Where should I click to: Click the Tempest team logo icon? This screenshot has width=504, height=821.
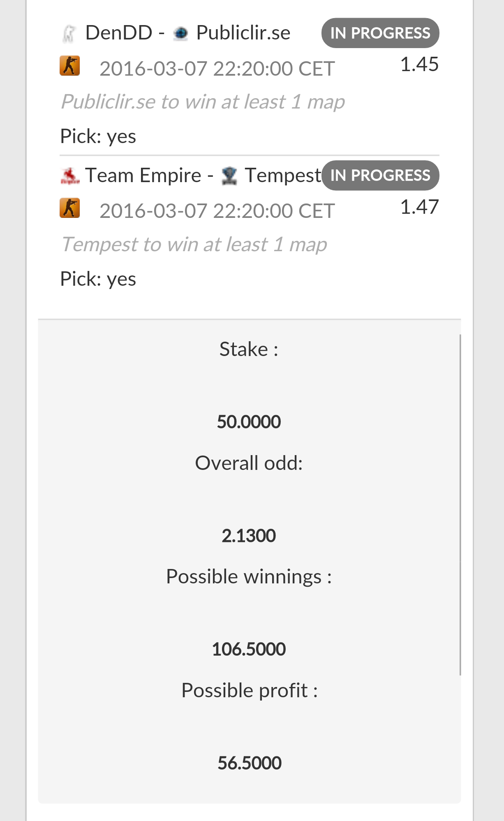pyautogui.click(x=229, y=176)
